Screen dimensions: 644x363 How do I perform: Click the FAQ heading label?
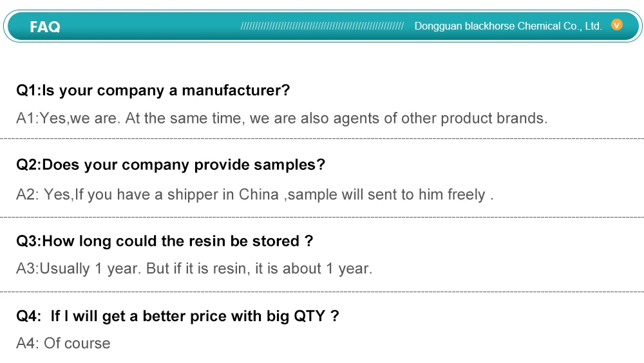coord(45,26)
